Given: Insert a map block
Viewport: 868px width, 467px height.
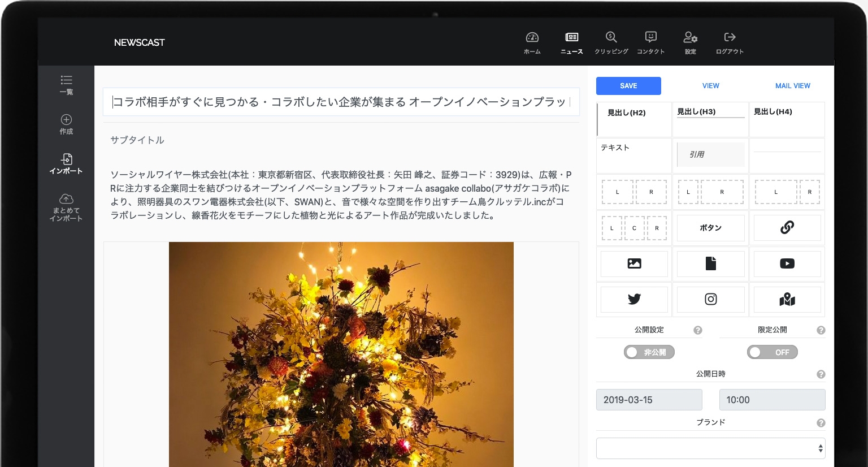Looking at the screenshot, I should 787,299.
